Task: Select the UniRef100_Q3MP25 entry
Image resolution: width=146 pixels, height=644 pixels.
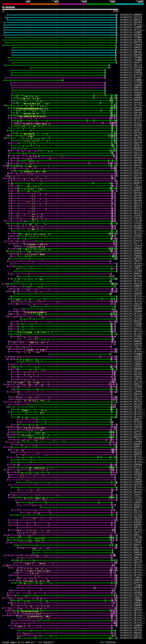Action: pyautogui.click(x=131, y=286)
